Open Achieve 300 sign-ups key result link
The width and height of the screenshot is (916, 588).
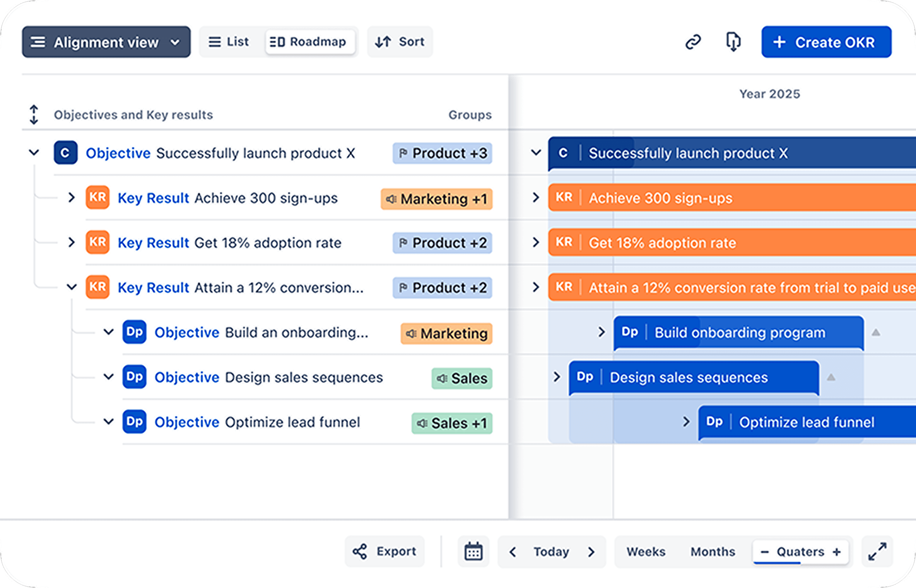coord(227,198)
